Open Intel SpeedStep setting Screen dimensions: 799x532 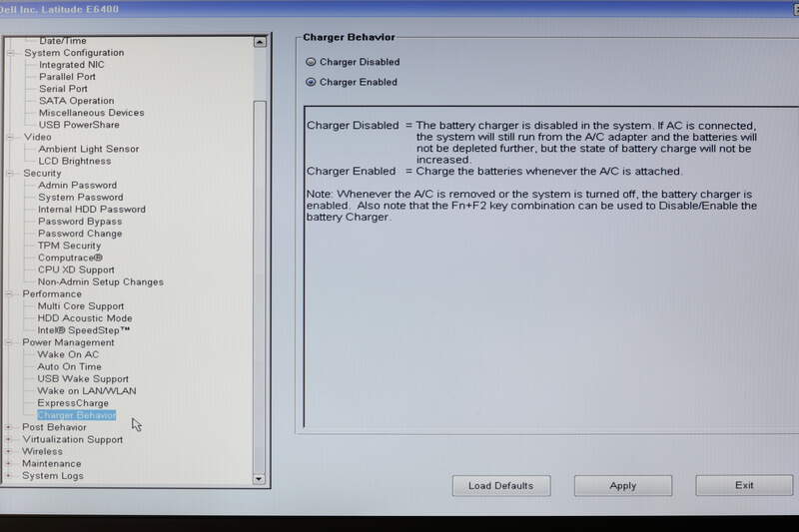84,330
